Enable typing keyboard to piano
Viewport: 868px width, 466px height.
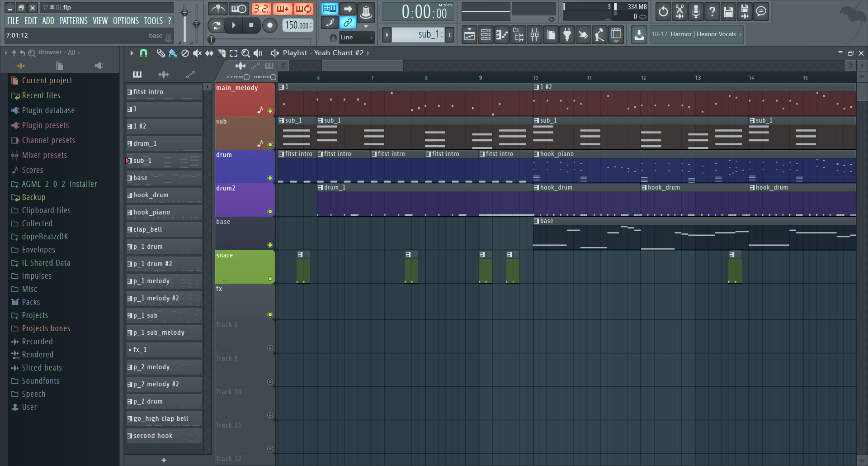[330, 9]
